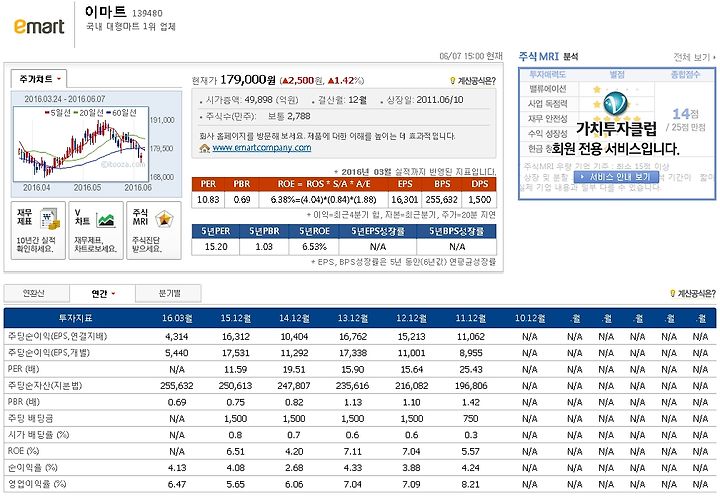
Task: Click the 주식 MRI 분석 heading
Action: 548,56
